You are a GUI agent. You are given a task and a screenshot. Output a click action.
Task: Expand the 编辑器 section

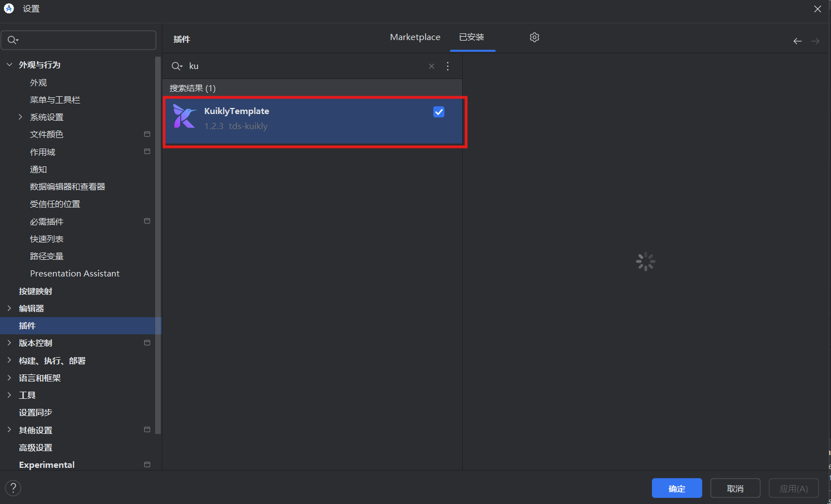(x=9, y=308)
